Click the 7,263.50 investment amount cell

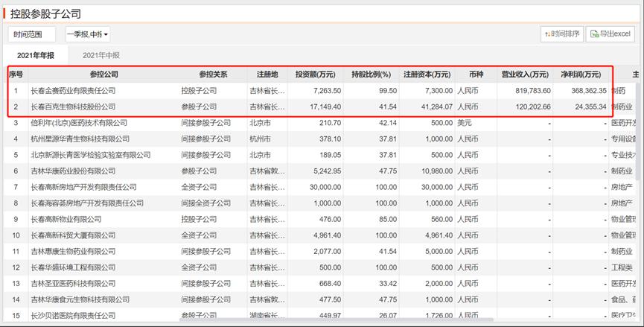tap(328, 91)
